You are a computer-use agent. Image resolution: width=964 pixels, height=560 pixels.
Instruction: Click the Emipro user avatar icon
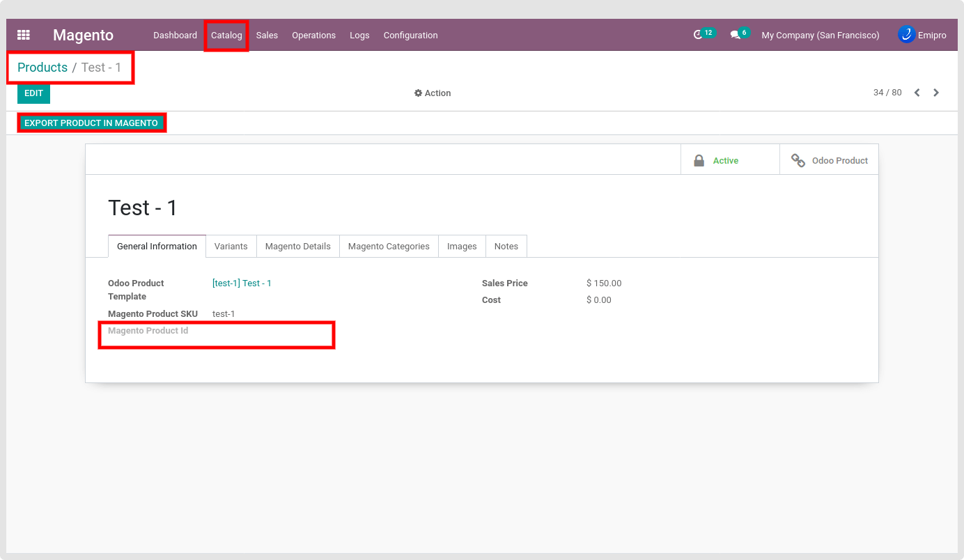pos(906,34)
